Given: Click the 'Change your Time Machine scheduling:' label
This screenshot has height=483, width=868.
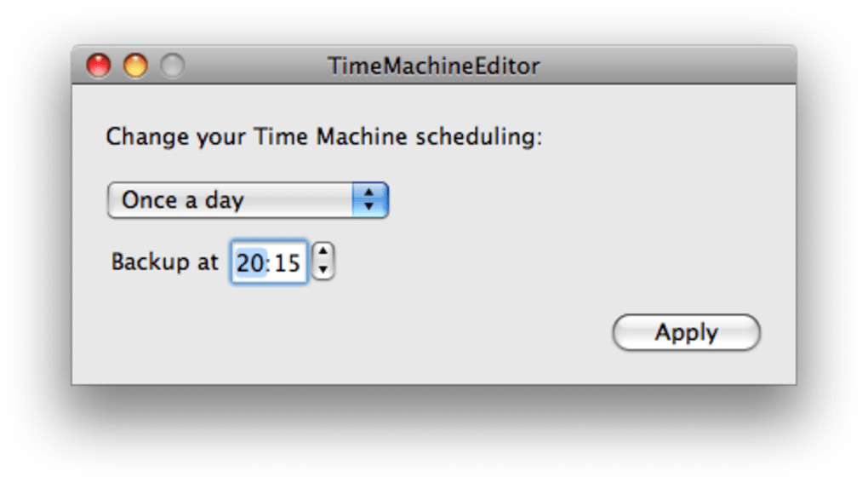Looking at the screenshot, I should 323,137.
